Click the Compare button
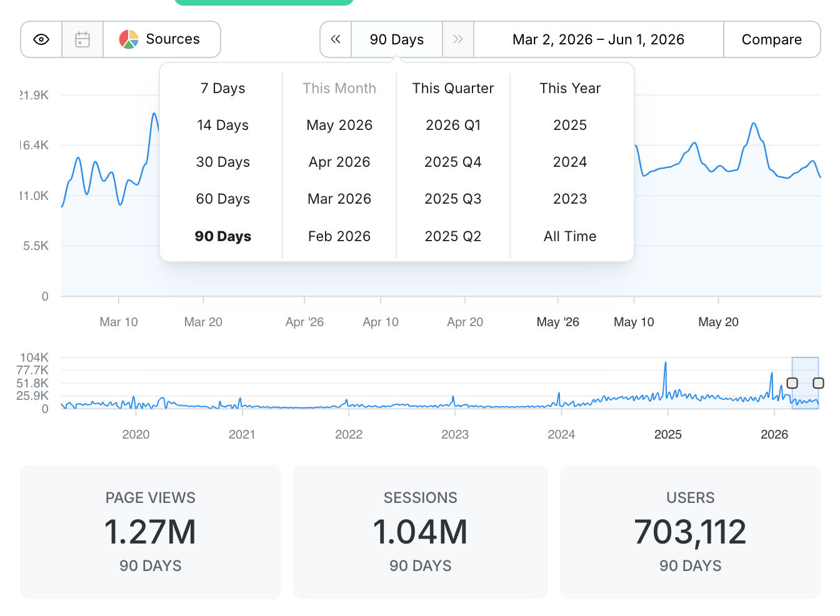The height and width of the screenshot is (616, 840). coord(772,39)
